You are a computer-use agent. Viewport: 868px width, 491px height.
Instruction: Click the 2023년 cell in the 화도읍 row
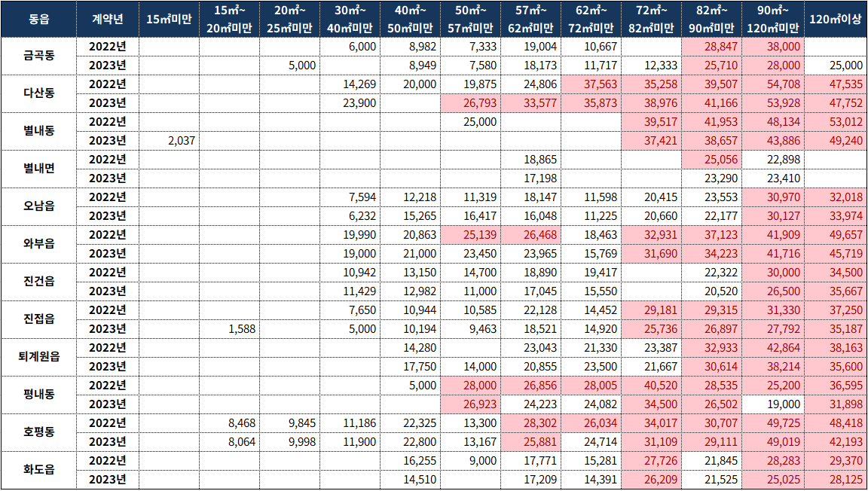(108, 480)
